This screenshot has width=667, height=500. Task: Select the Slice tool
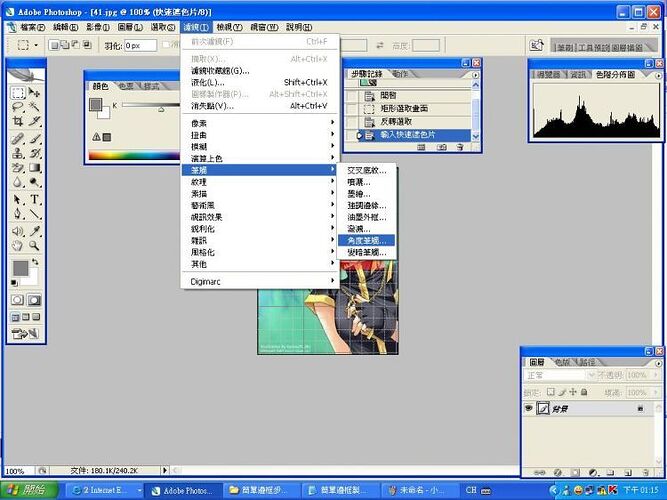[x=34, y=121]
